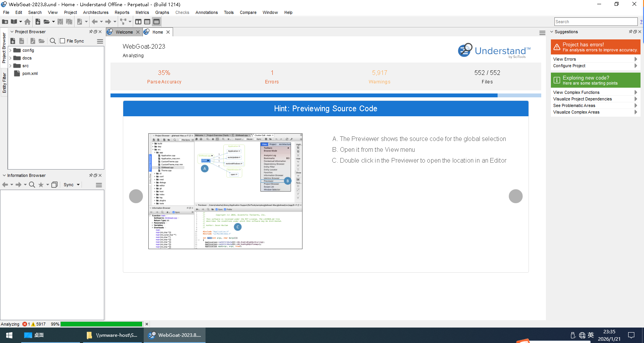The image size is (644, 343).
Task: Click the graph view icon in toolbar
Action: tap(123, 22)
